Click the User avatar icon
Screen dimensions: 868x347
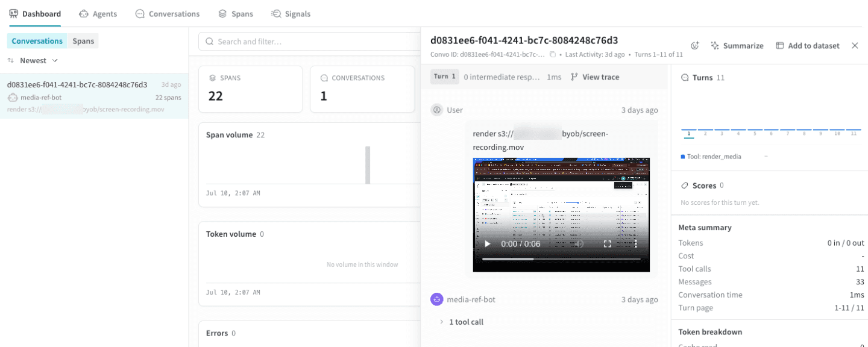click(x=436, y=110)
